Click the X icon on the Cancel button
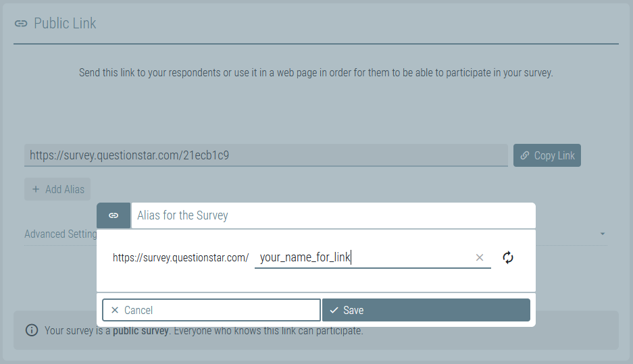The width and height of the screenshot is (633, 364). 115,310
